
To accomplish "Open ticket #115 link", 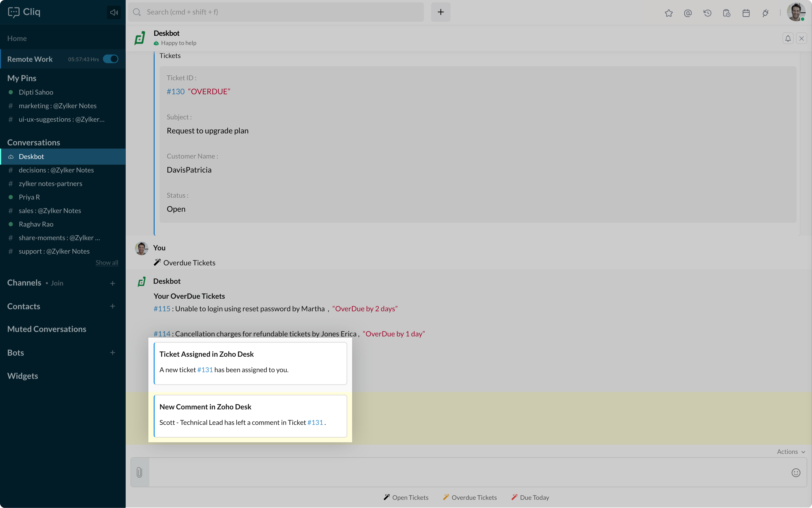I will click(162, 308).
